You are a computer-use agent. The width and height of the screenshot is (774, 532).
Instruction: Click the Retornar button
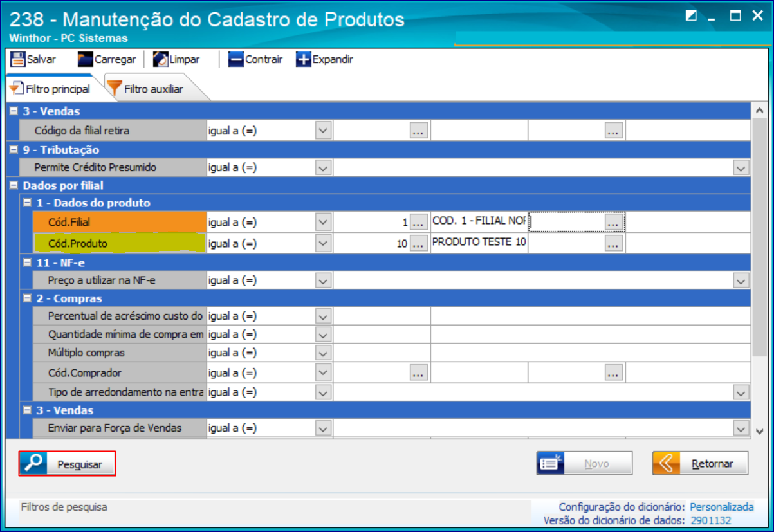[700, 463]
